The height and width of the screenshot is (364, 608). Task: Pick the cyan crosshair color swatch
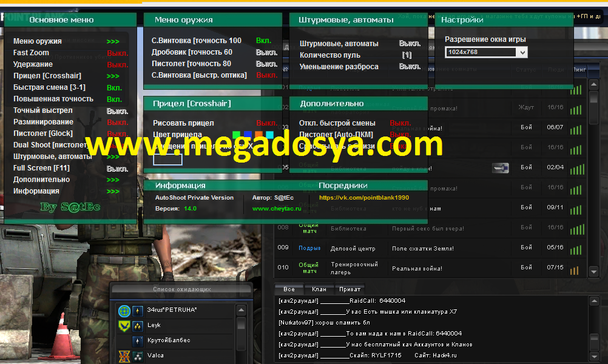coord(269,135)
